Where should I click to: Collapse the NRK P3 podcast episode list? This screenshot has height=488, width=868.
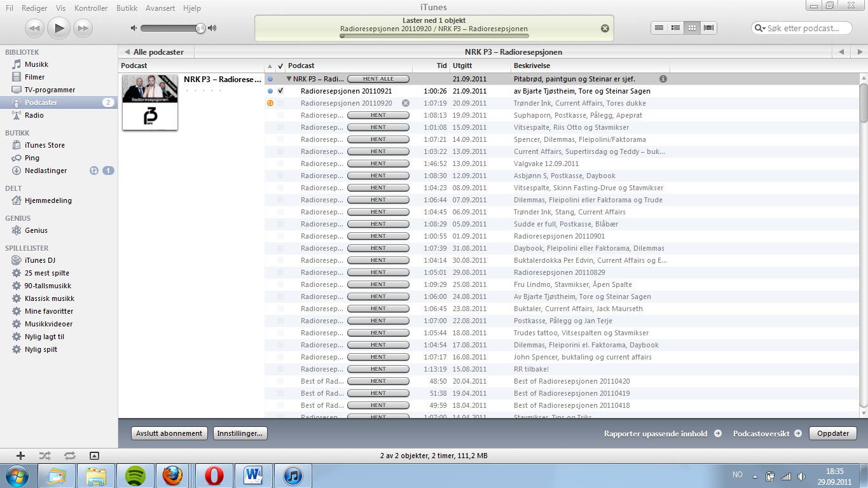coord(289,79)
